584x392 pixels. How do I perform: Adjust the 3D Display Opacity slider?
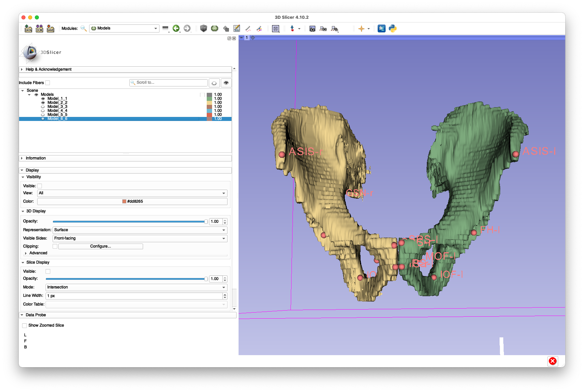(130, 221)
